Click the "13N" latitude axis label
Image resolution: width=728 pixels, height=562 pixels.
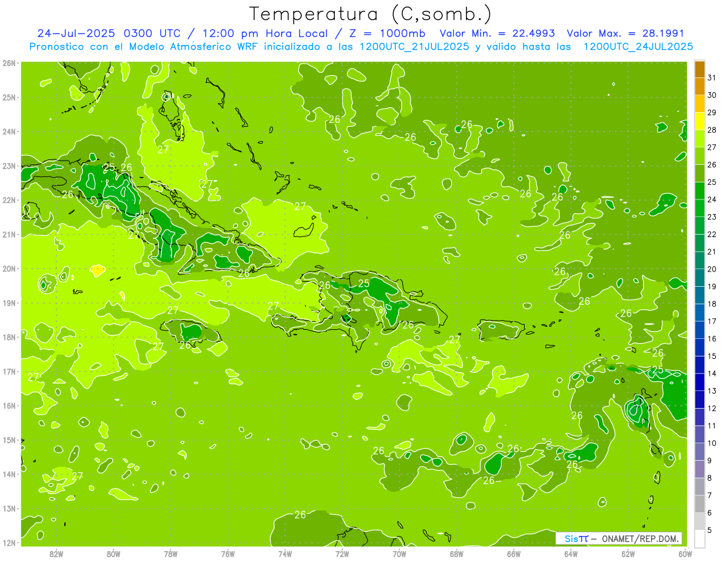[9, 509]
